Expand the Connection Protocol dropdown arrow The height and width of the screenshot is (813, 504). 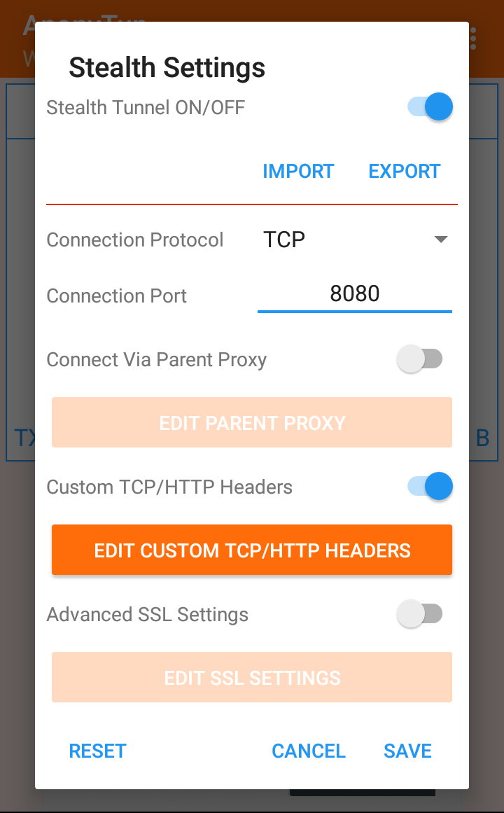(440, 239)
